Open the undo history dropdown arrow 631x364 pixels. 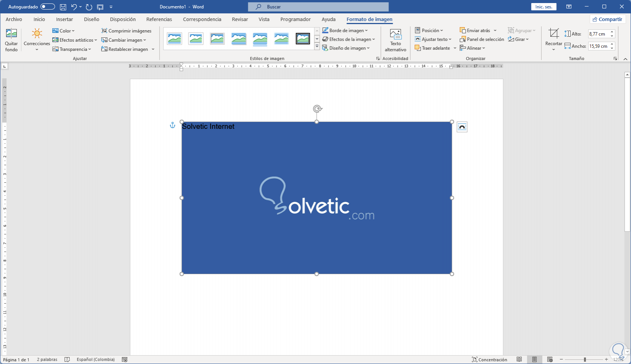point(80,7)
